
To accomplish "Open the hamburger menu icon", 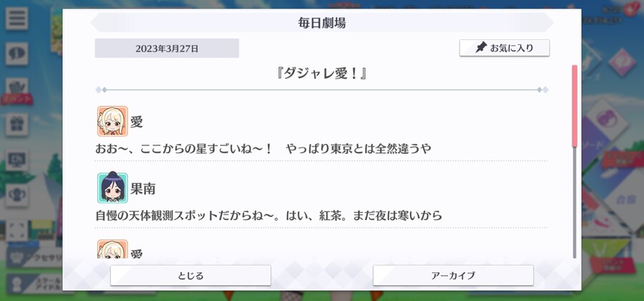I will [17, 19].
